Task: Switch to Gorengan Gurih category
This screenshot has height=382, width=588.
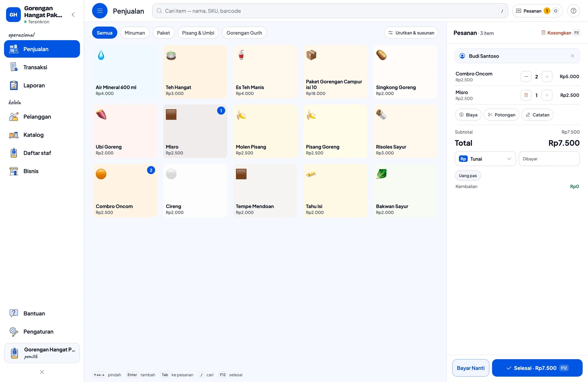Action: pyautogui.click(x=244, y=33)
